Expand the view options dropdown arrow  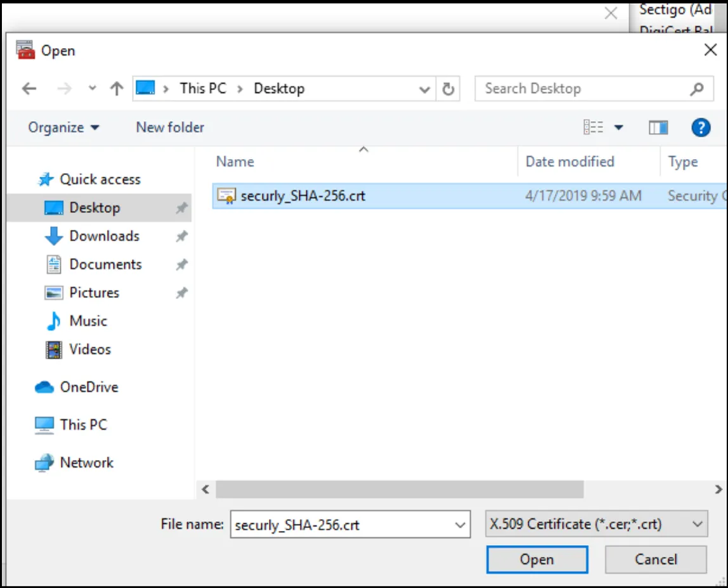tap(618, 128)
